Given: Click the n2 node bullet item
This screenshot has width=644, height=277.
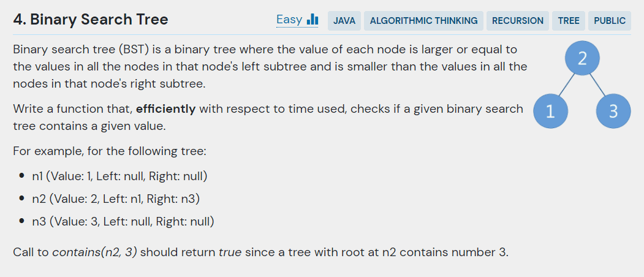Looking at the screenshot, I should tap(116, 199).
